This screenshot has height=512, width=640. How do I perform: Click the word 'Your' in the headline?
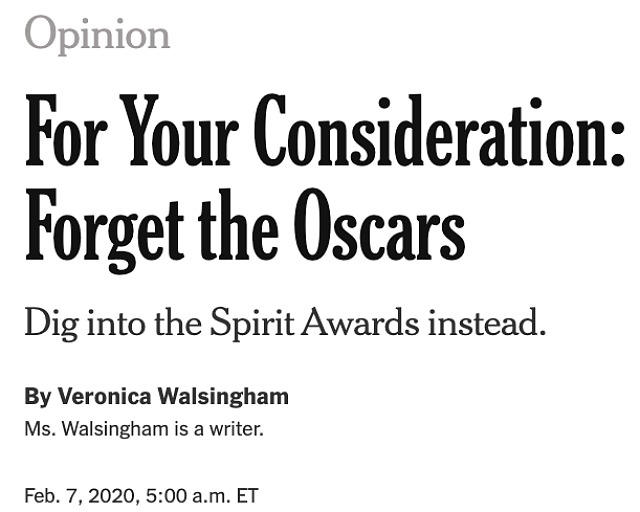(x=178, y=131)
